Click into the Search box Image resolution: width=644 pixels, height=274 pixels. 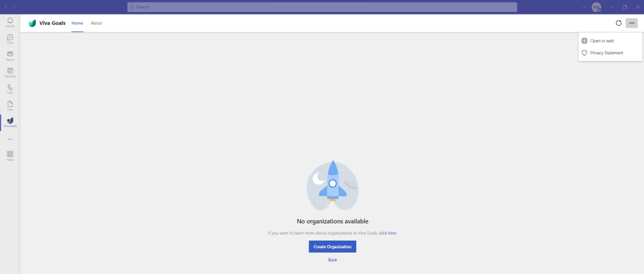pos(322,7)
